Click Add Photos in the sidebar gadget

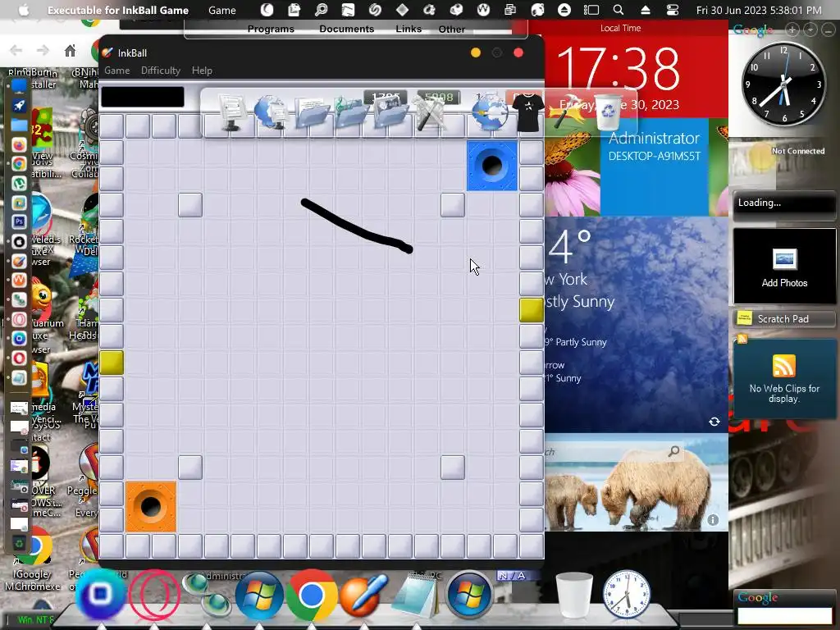coord(784,267)
